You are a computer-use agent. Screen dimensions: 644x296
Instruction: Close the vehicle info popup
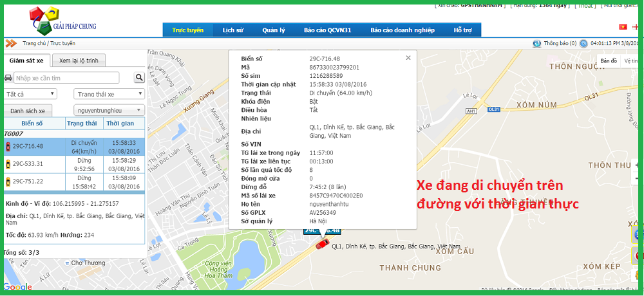(408, 58)
